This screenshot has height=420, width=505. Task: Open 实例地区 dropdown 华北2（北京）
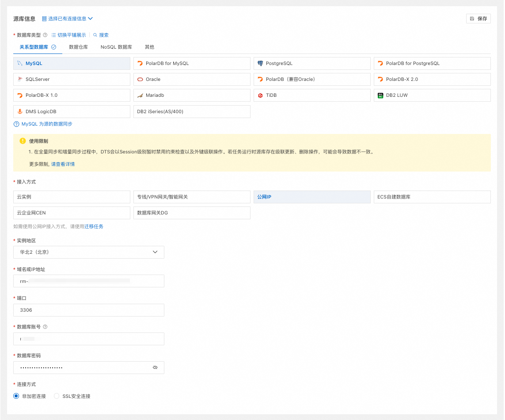click(x=88, y=252)
